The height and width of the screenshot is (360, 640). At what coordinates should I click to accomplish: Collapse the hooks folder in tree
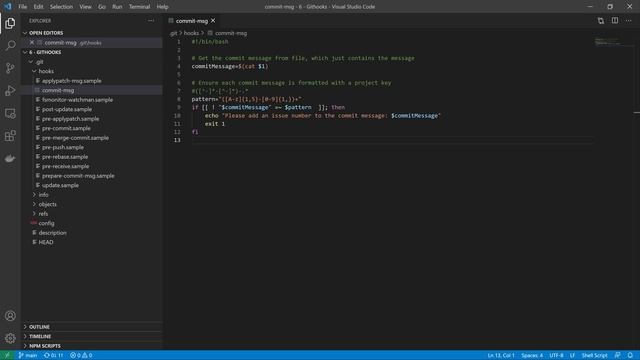pyautogui.click(x=34, y=71)
